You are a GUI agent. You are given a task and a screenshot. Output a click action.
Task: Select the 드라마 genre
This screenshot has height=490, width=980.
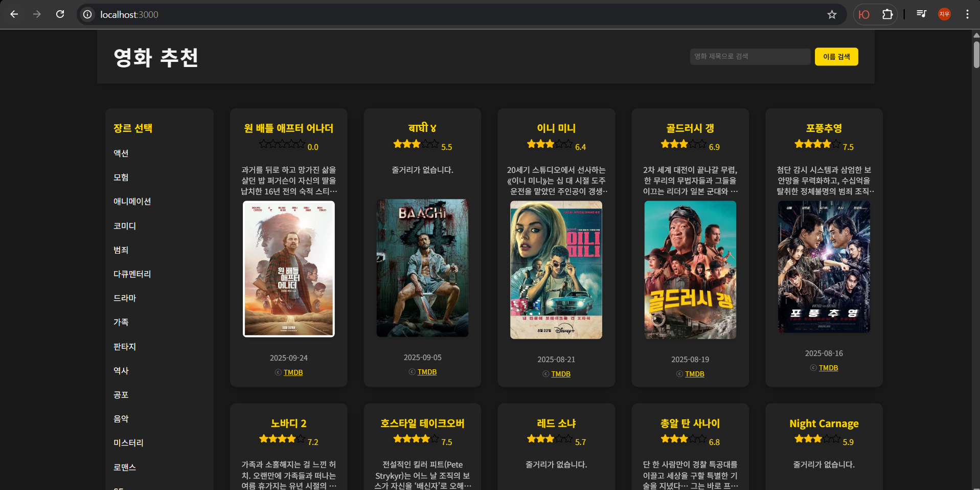tap(125, 298)
